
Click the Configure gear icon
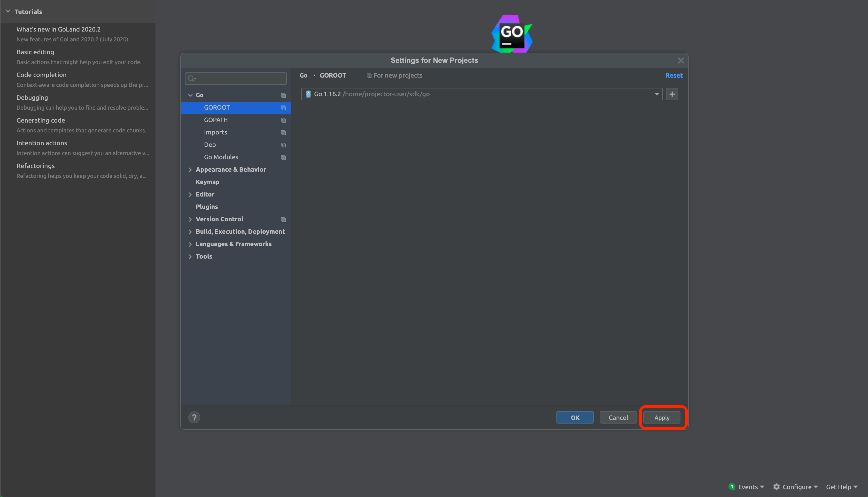click(776, 487)
